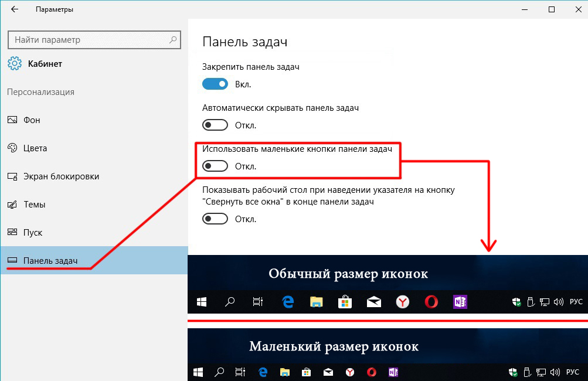Toggle "Показывать рабочий стол при наведении" switch

pyautogui.click(x=215, y=219)
